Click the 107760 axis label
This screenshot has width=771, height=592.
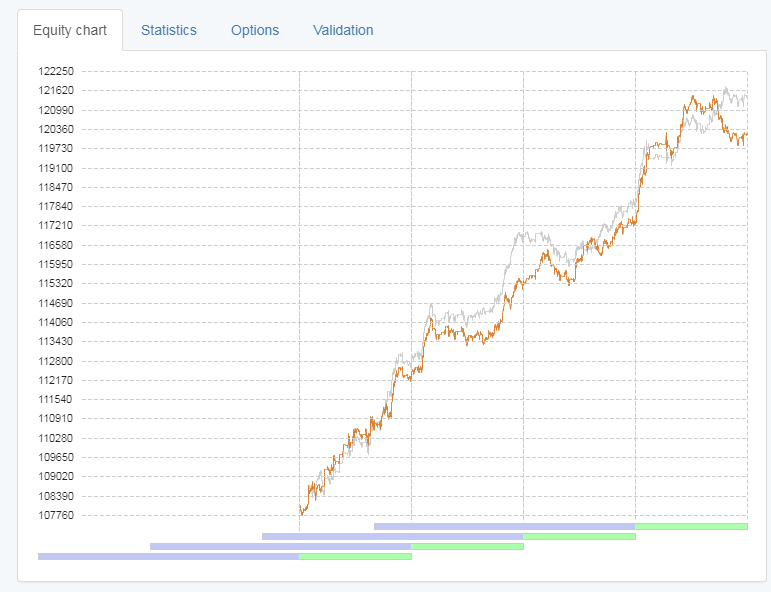tap(56, 515)
